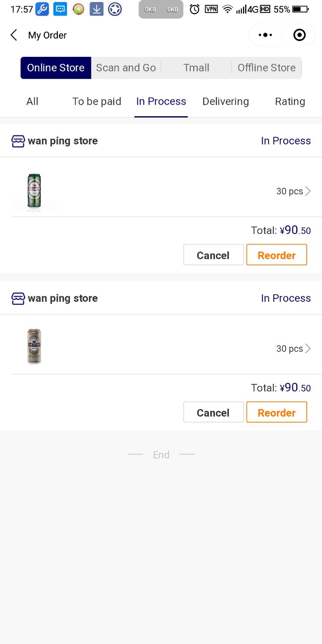Tap the second wan ping store shop icon

point(18,298)
